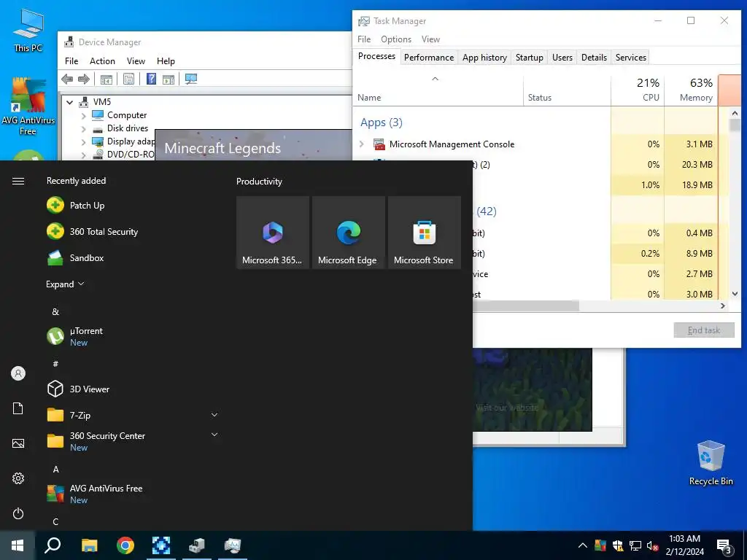Launch the Microsoft Edge tile
The width and height of the screenshot is (747, 560).
348,233
